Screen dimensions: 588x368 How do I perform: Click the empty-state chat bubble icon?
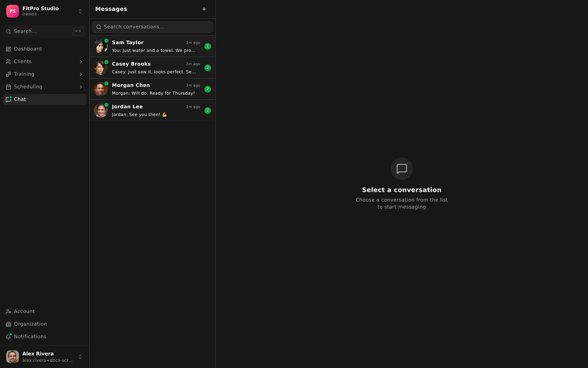click(x=402, y=169)
